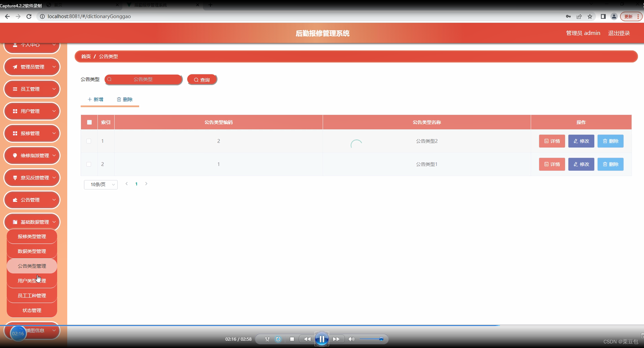Click the 退出登录 logout link
Screen dimensions: 644x348
pyautogui.click(x=619, y=33)
